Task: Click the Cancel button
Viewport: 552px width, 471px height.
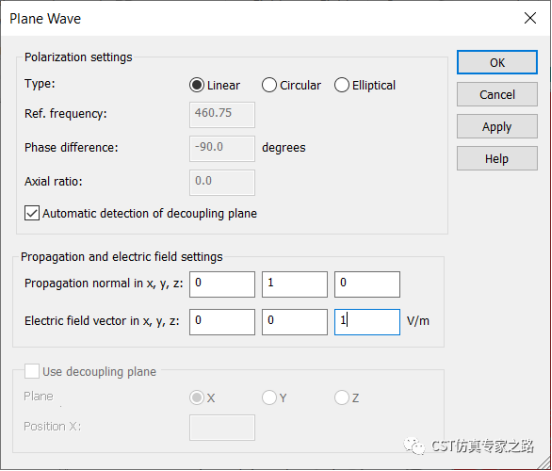Action: point(497,94)
